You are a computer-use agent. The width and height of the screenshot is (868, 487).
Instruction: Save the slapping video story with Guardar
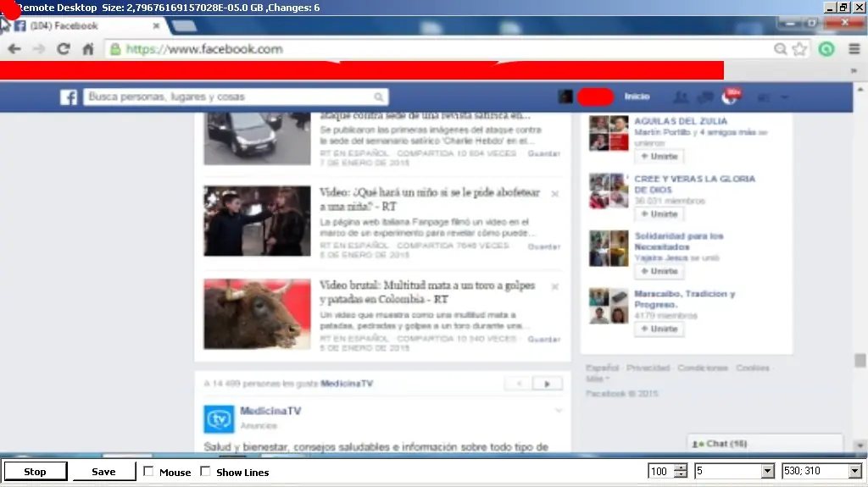pyautogui.click(x=544, y=246)
